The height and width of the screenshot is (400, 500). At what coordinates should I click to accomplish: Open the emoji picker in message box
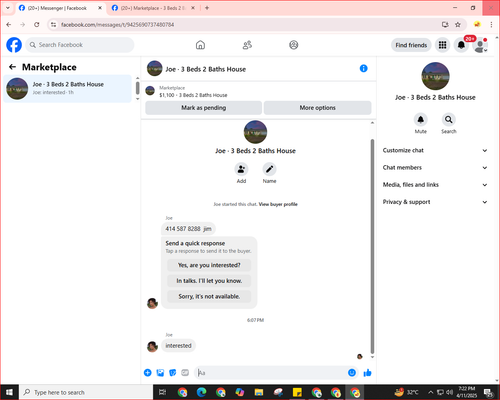pos(352,373)
